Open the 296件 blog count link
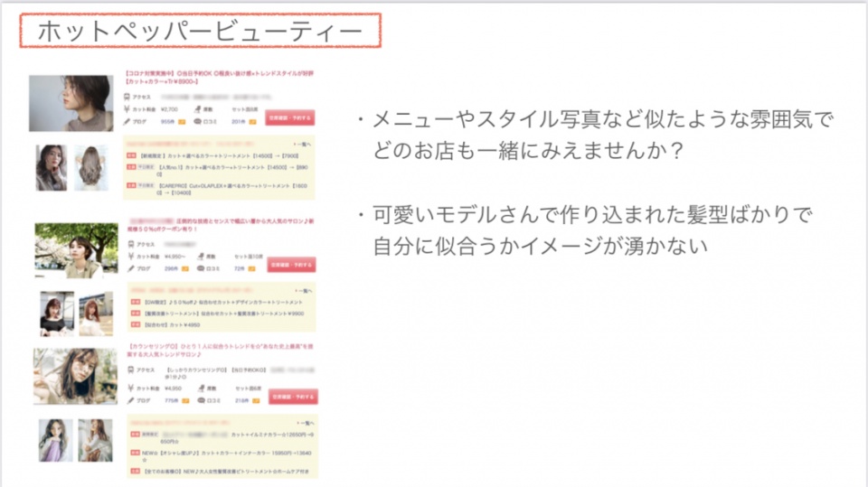This screenshot has width=868, height=487. (x=171, y=269)
